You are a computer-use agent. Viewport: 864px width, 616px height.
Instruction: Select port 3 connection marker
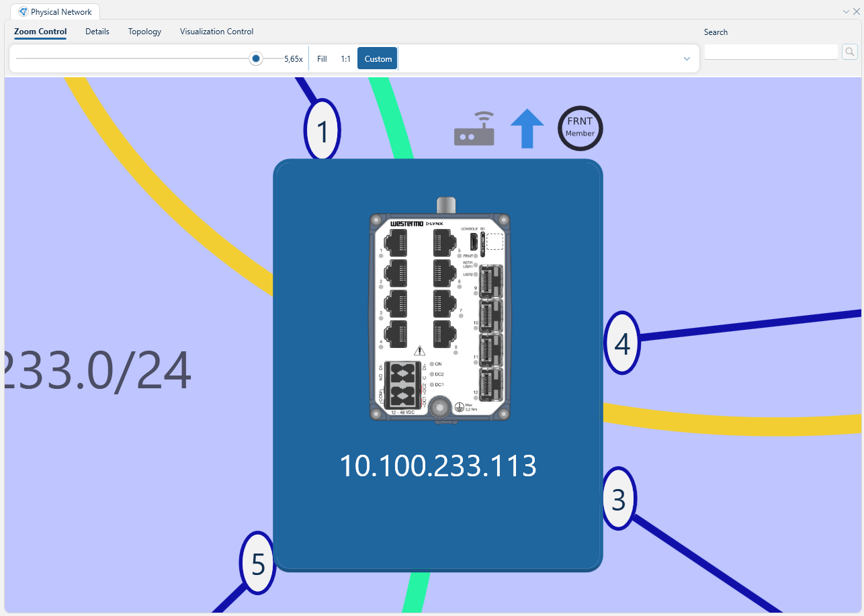coord(618,499)
